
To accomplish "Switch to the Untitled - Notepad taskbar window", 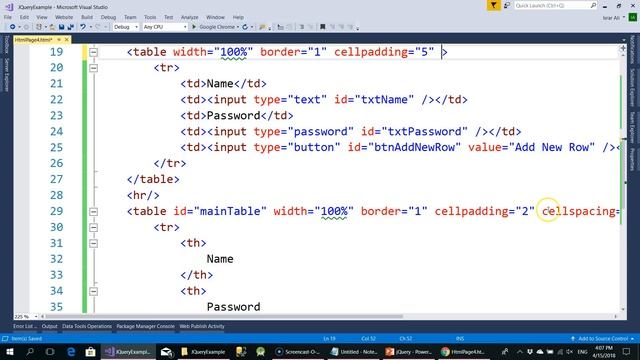I will coord(353,351).
